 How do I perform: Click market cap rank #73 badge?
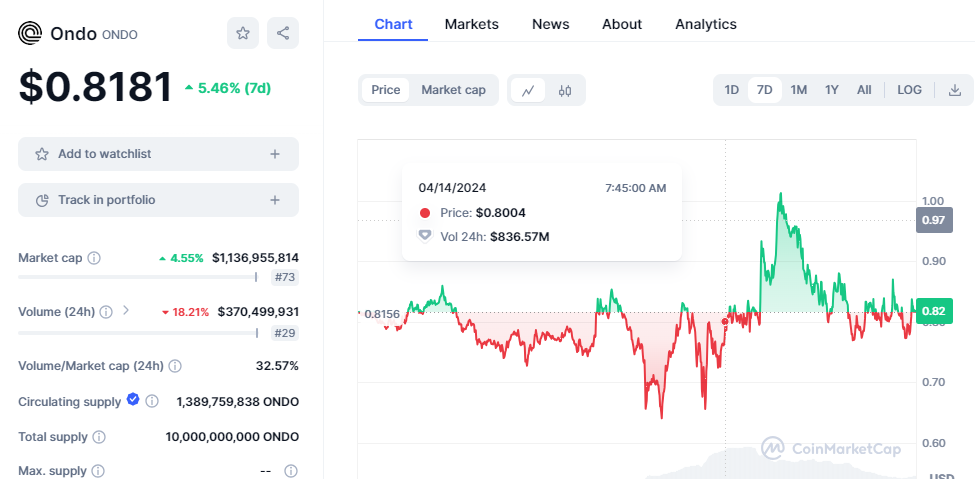coord(285,277)
